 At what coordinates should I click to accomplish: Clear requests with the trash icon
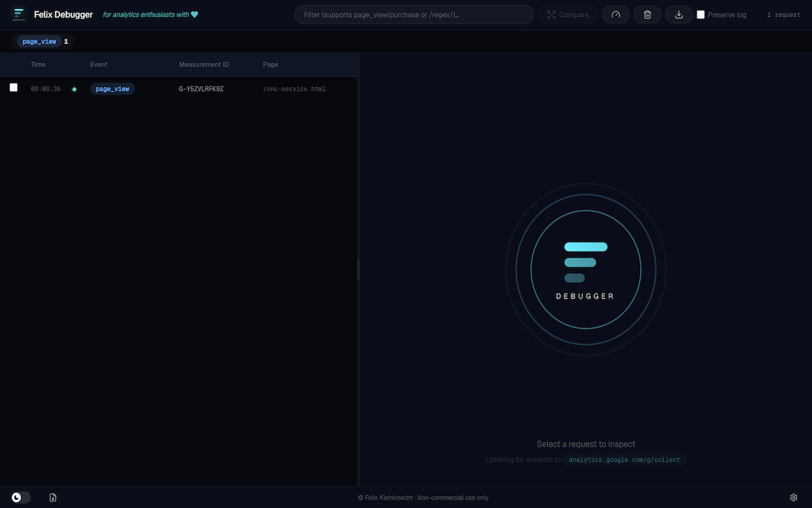tap(647, 15)
